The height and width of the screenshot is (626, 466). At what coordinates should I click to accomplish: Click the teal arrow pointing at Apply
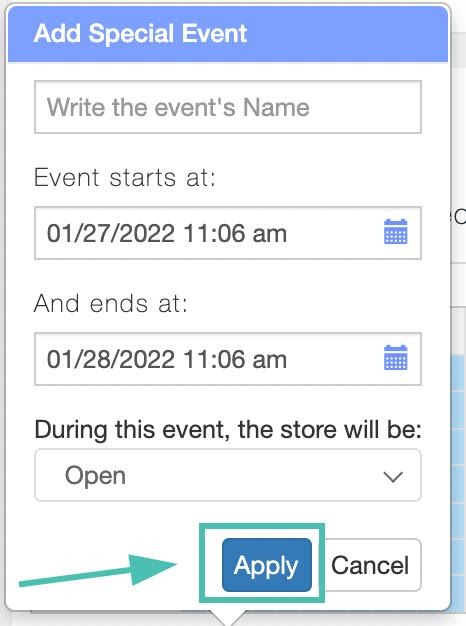pyautogui.click(x=98, y=571)
